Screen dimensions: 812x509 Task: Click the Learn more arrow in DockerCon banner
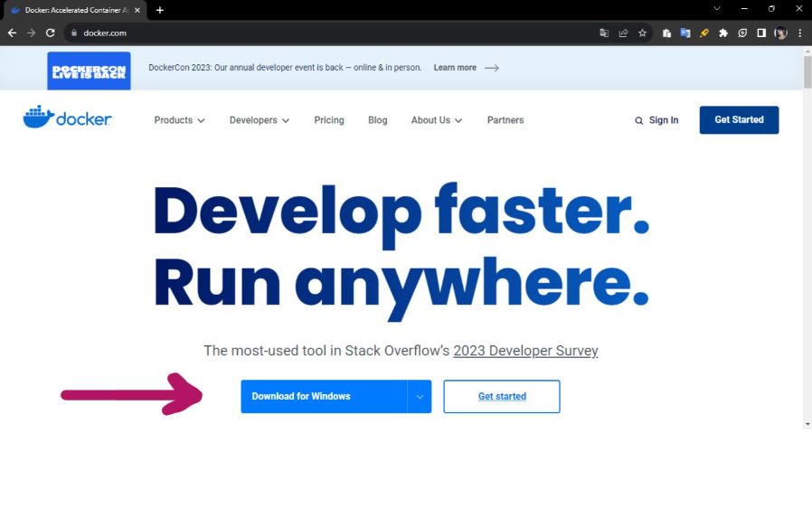click(x=491, y=68)
